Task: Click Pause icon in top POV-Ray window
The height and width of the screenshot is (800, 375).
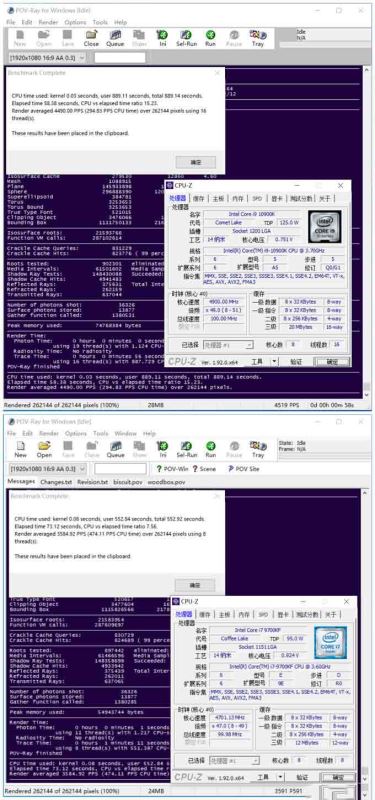Action: click(234, 38)
